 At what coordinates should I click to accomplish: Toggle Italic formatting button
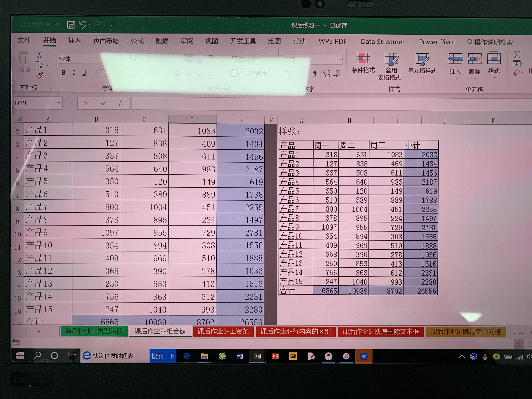[x=74, y=73]
